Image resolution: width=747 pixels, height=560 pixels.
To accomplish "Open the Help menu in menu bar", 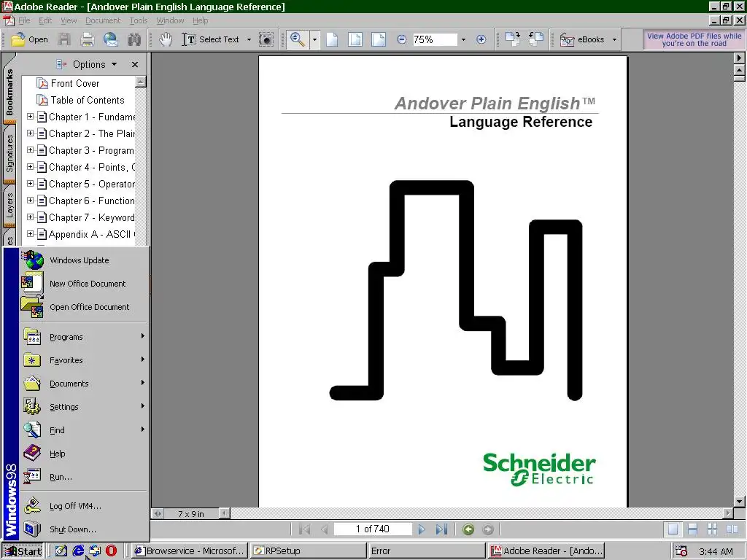I will pos(200,20).
